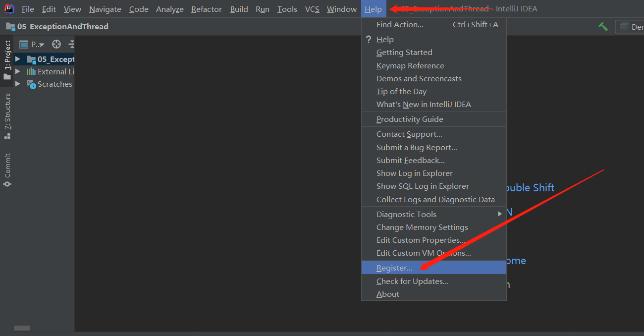Choose Edit Custom VM Options

(x=433, y=253)
